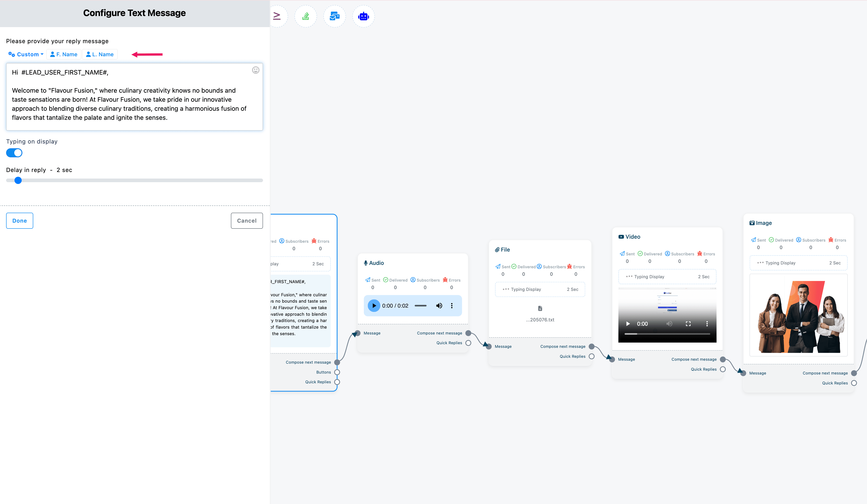The width and height of the screenshot is (867, 504).
Task: Click Done to save text message
Action: [x=19, y=220]
